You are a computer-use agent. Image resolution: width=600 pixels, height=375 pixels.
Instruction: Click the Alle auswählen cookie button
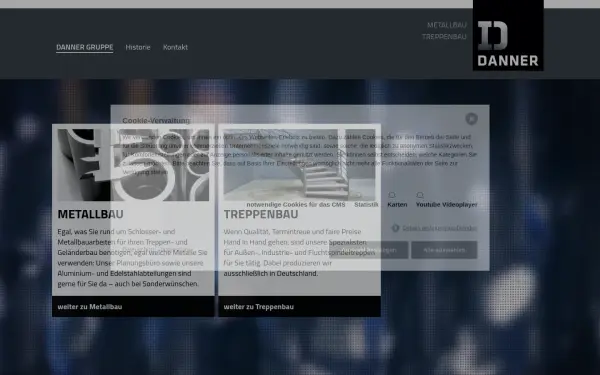click(x=444, y=250)
